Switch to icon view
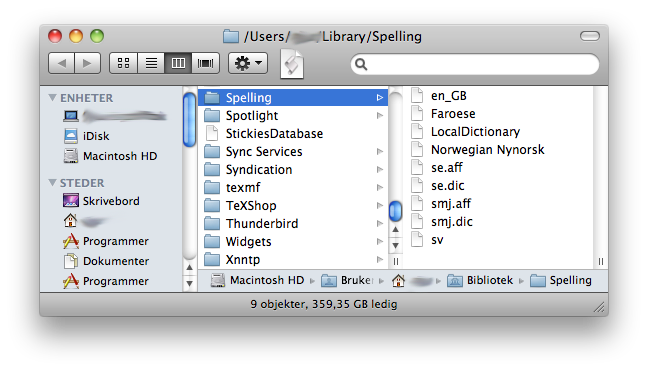The width and height of the screenshot is (648, 371). pyautogui.click(x=123, y=63)
